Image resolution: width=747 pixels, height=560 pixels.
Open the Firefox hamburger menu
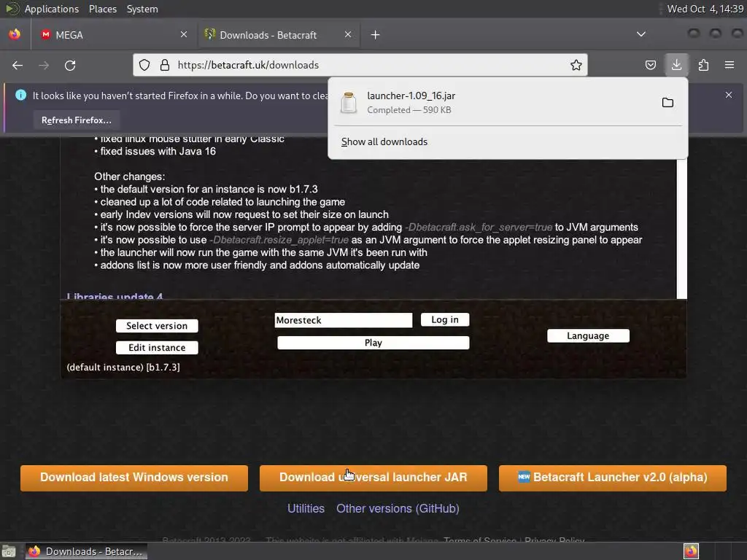729,65
